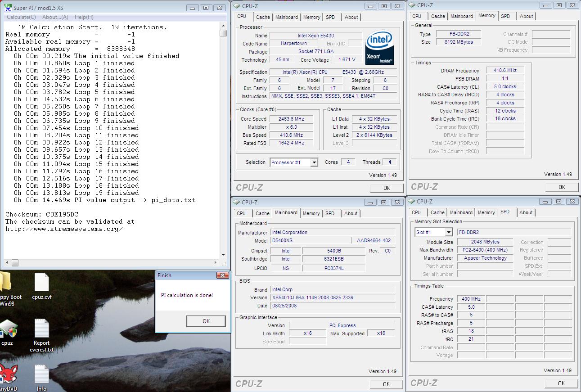Click the BIOS Date 08/25/2008 value

click(x=333, y=306)
